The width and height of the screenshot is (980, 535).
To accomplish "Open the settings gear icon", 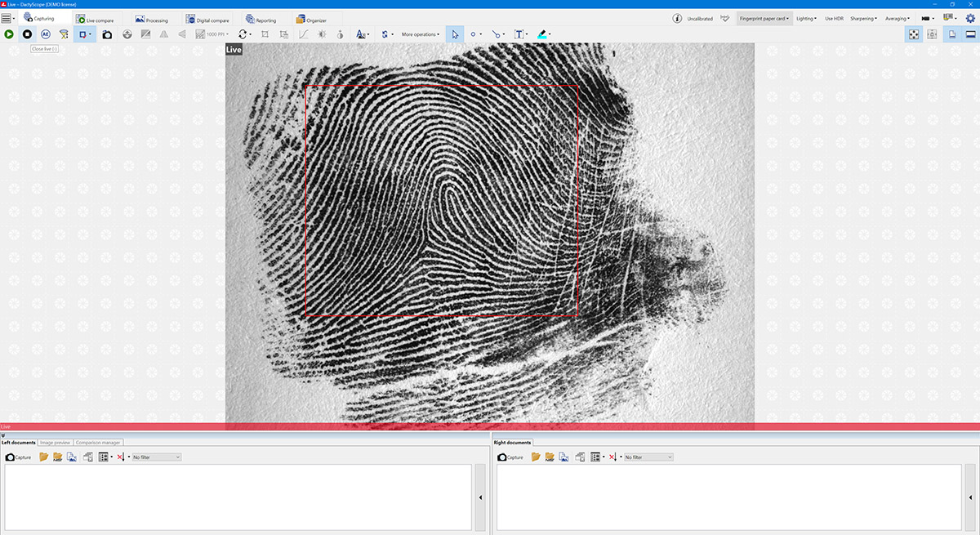I will (x=970, y=18).
